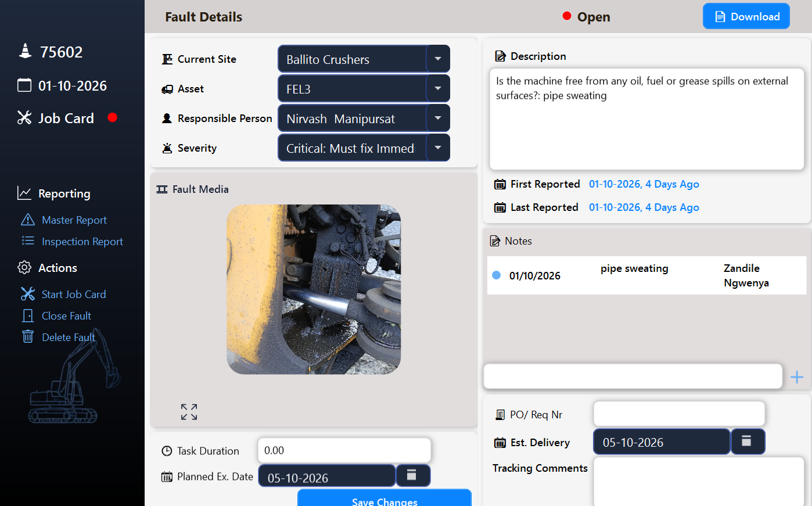Click the fault media photo thumbnail

coord(314,289)
